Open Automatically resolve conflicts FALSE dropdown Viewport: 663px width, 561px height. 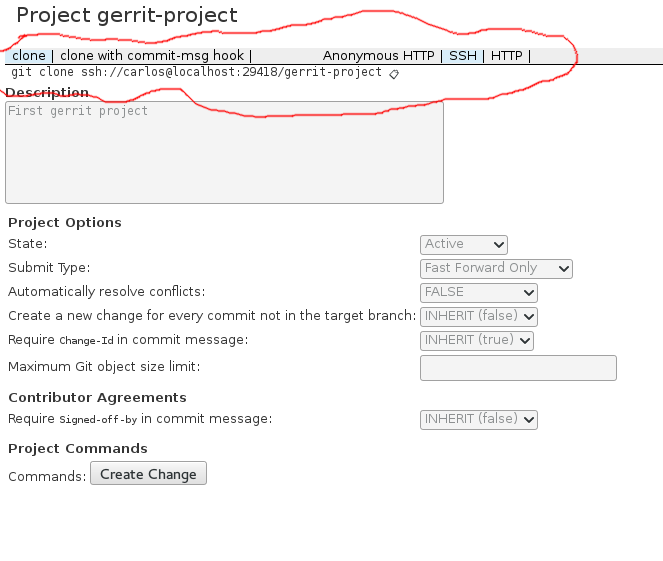479,293
